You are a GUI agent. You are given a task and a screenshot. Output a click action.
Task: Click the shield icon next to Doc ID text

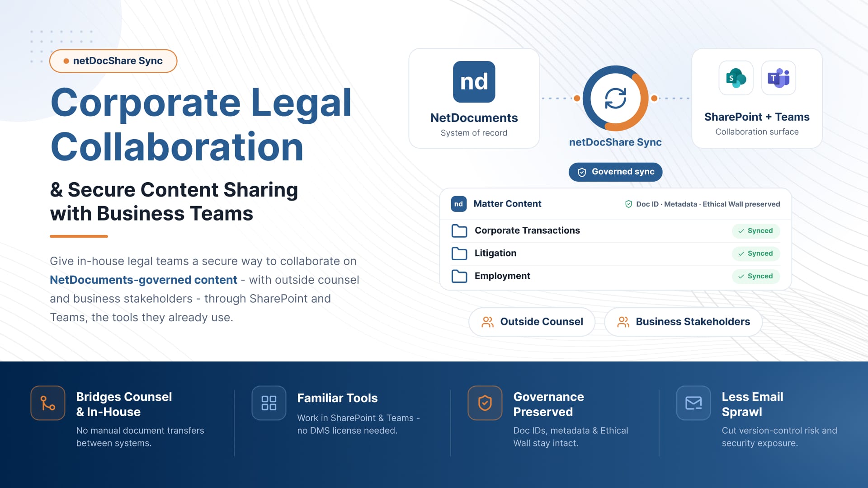click(x=628, y=204)
